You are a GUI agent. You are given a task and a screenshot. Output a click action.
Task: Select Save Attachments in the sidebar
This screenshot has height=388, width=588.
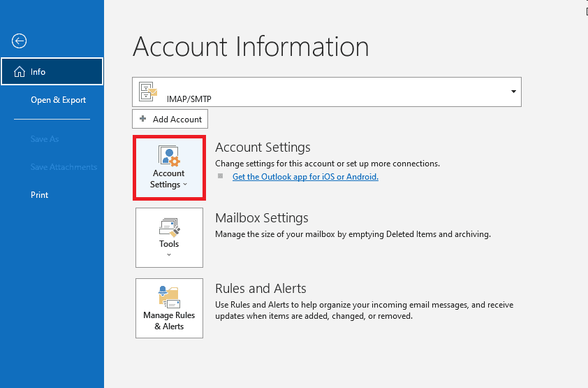(64, 167)
